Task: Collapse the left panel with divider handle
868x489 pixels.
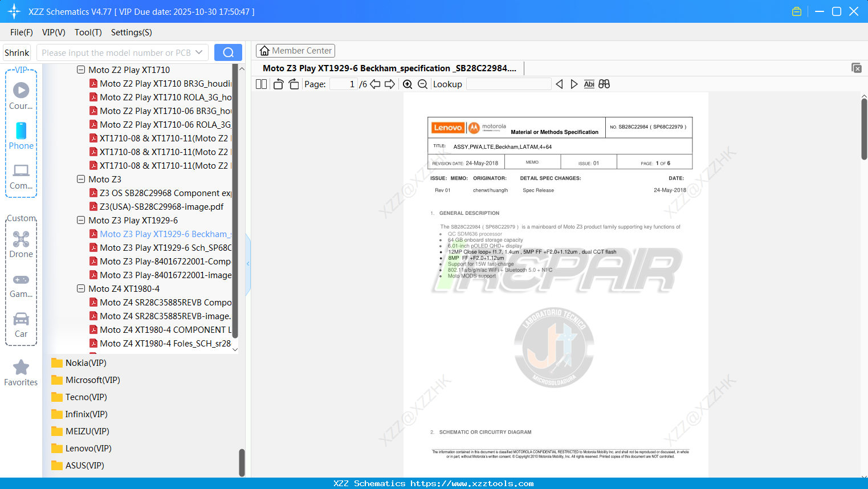Action: click(248, 264)
